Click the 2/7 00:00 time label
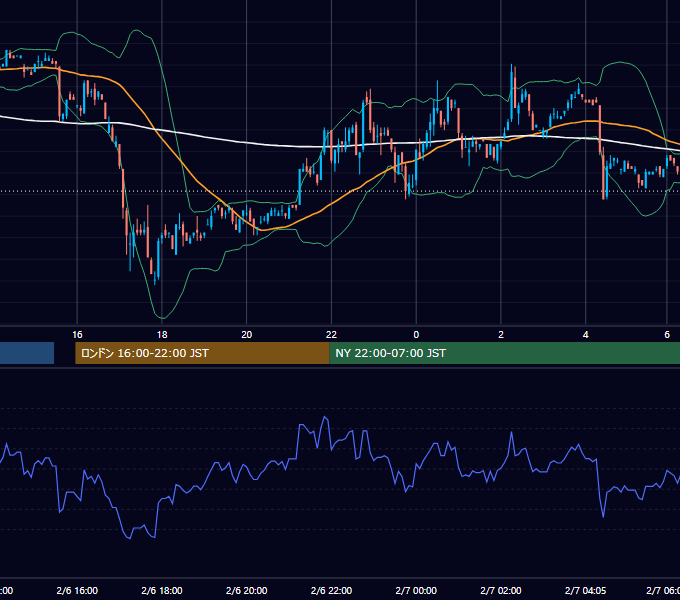 (x=416, y=590)
